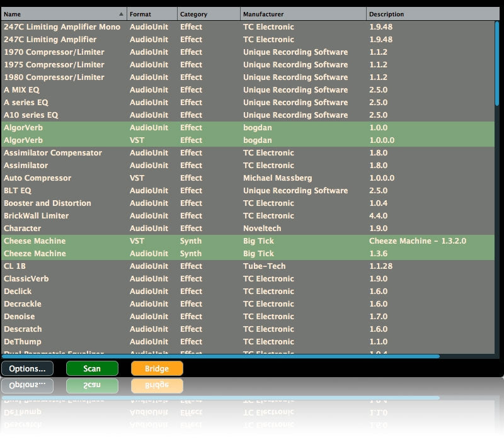Click Tube-Tech manufacturer cell
This screenshot has height=447, width=504.
click(264, 266)
